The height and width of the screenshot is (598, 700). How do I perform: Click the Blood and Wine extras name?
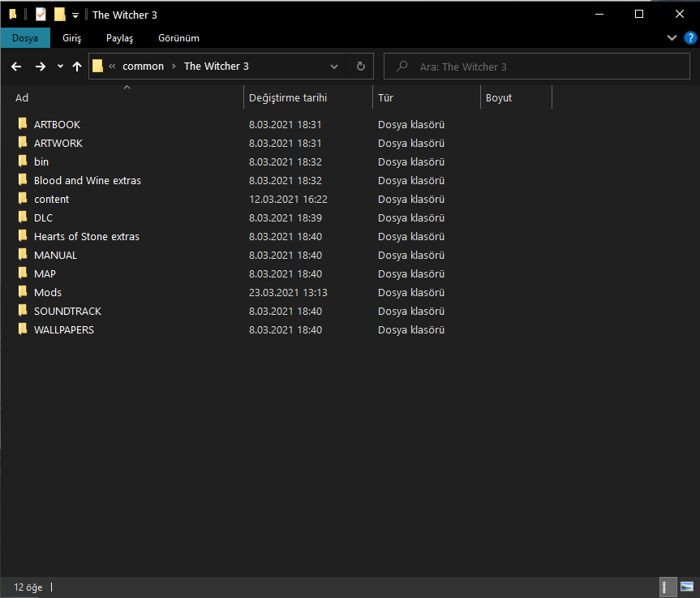pos(88,180)
